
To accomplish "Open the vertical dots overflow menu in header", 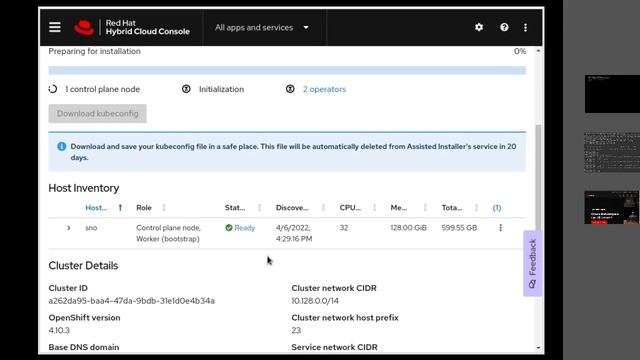I will point(525,27).
